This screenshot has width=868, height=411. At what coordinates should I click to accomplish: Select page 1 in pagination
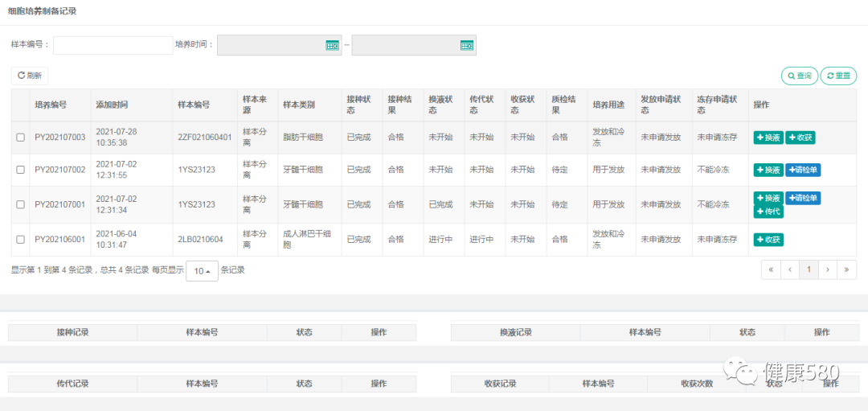tap(809, 269)
